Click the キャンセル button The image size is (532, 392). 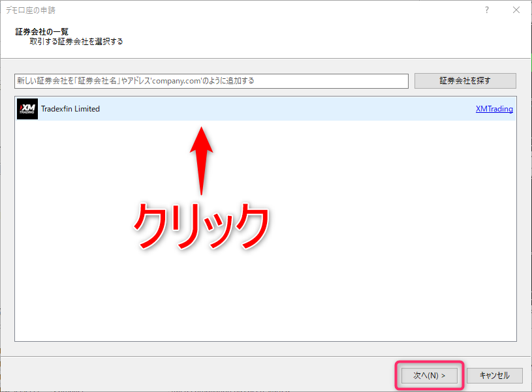coord(494,376)
